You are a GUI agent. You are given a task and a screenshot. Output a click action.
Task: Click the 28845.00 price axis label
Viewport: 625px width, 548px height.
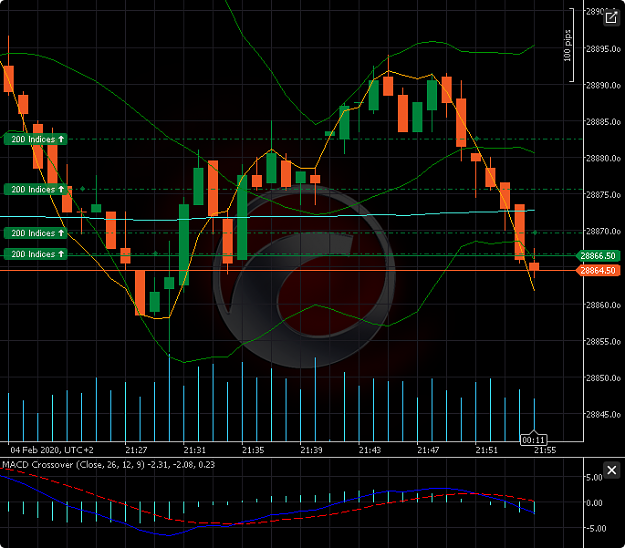tap(603, 414)
